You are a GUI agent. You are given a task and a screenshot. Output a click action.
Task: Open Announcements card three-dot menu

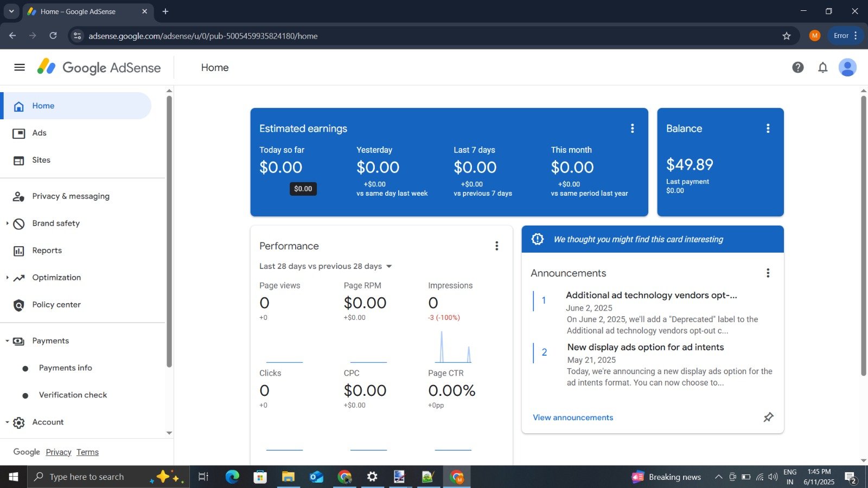tap(768, 273)
